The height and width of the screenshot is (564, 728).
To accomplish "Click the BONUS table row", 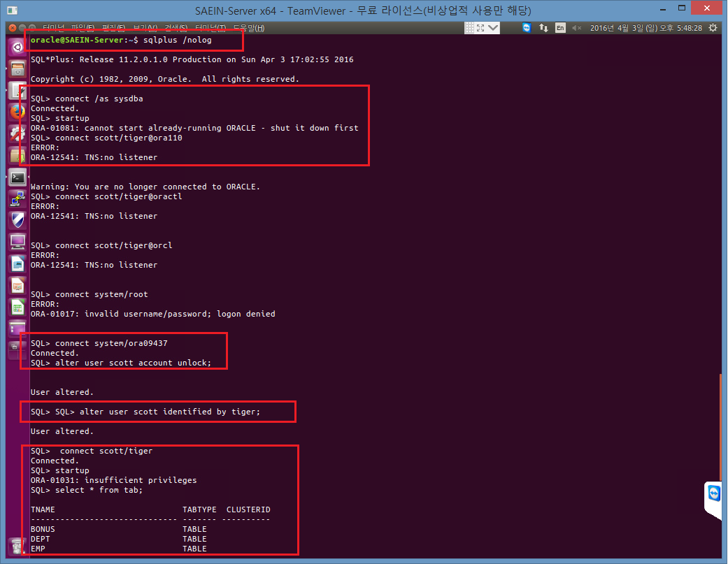I will click(x=119, y=529).
